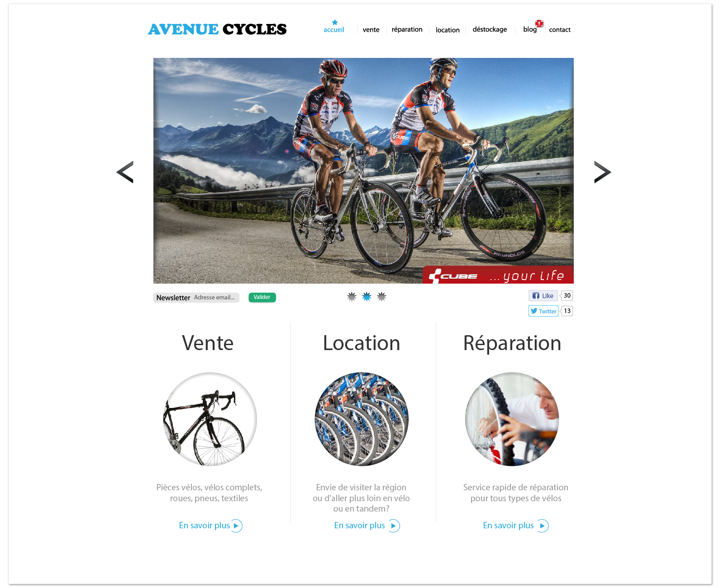Click the Twitter share button
Viewport: 724px width, 588px height.
(543, 311)
